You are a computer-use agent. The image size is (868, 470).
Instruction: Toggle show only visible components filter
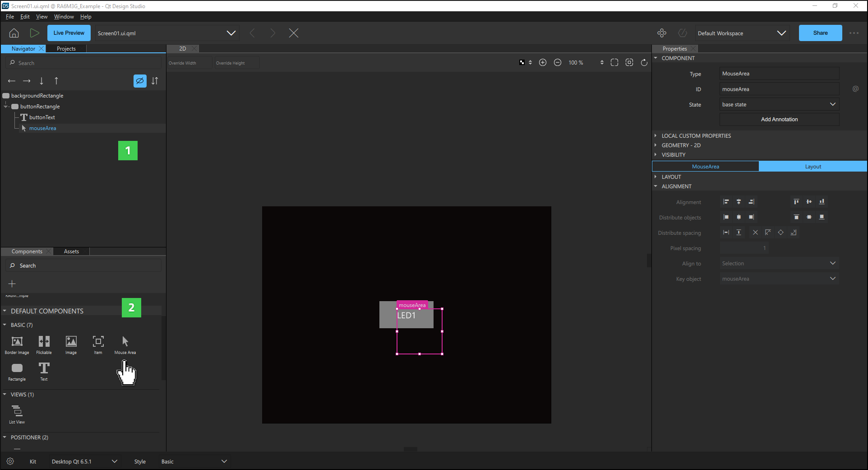(x=140, y=81)
